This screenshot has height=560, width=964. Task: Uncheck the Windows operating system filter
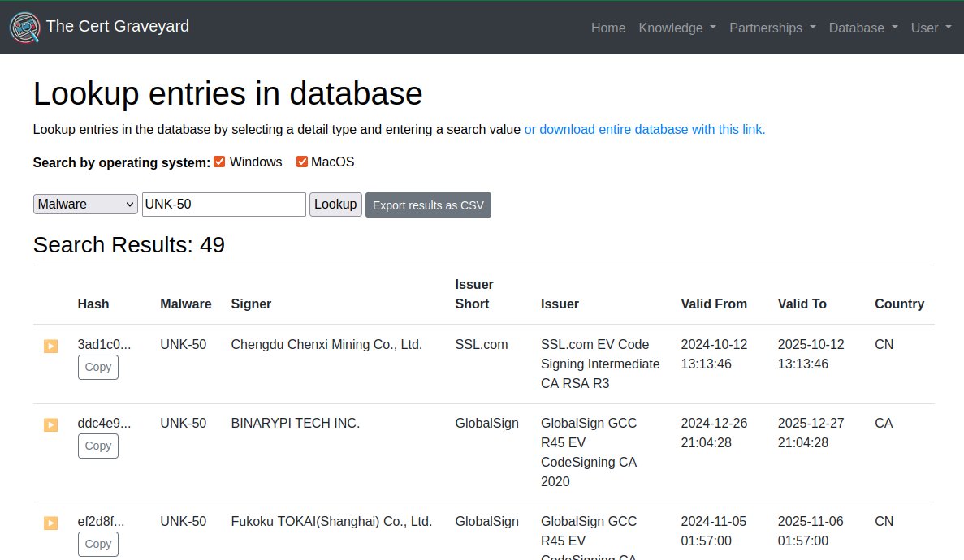click(219, 161)
